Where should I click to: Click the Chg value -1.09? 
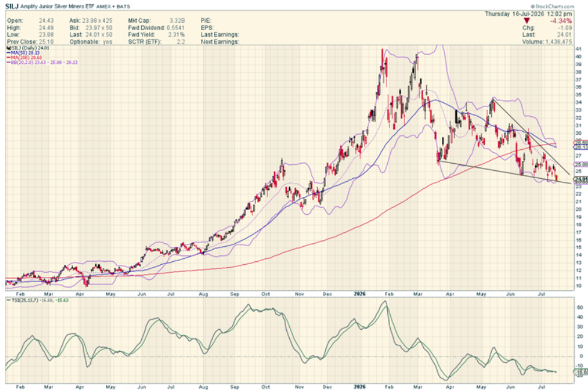(x=565, y=28)
